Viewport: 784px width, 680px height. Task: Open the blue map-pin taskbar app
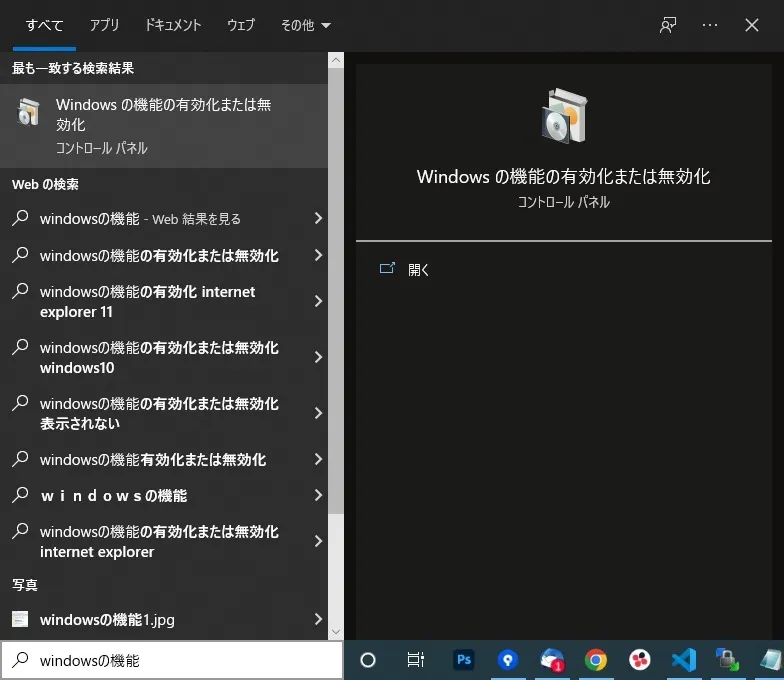[x=508, y=660]
